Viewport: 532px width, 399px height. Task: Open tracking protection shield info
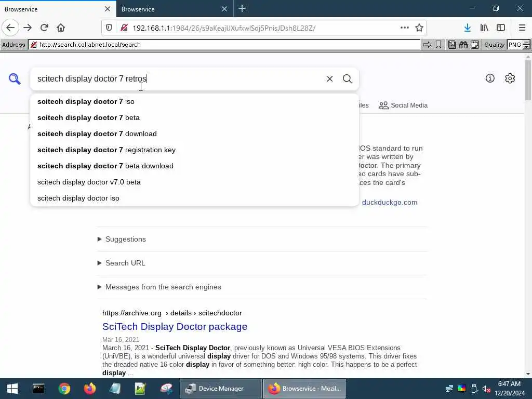[x=109, y=28]
